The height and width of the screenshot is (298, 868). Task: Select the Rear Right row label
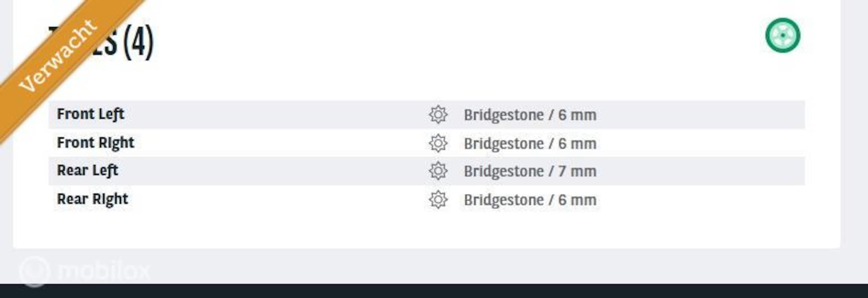pos(92,199)
